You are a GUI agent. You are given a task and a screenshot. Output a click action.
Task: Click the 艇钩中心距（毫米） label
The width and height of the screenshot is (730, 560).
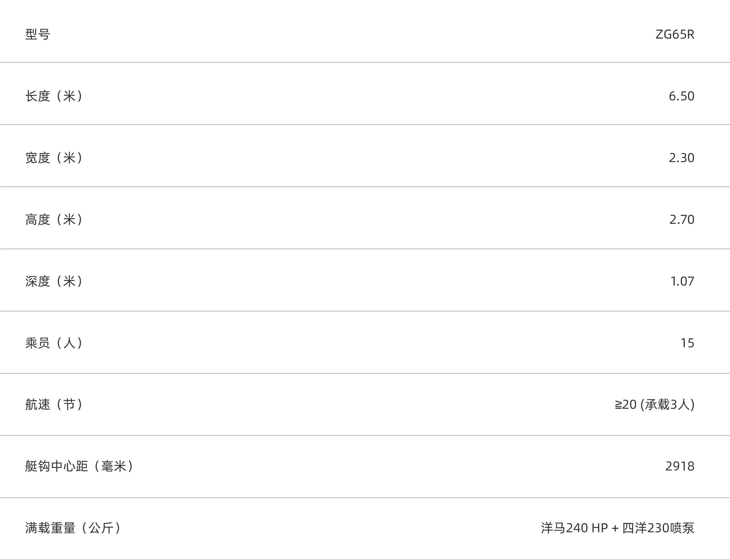click(x=79, y=466)
